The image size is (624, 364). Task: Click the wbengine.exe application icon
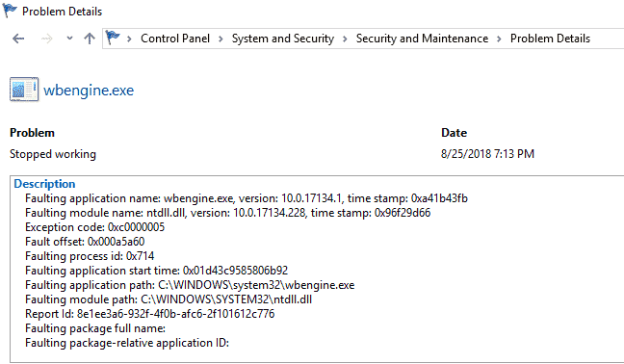[x=24, y=90]
